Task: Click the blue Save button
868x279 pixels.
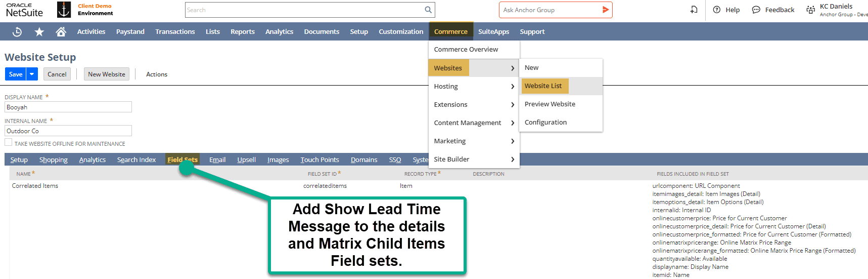Action: [x=16, y=74]
